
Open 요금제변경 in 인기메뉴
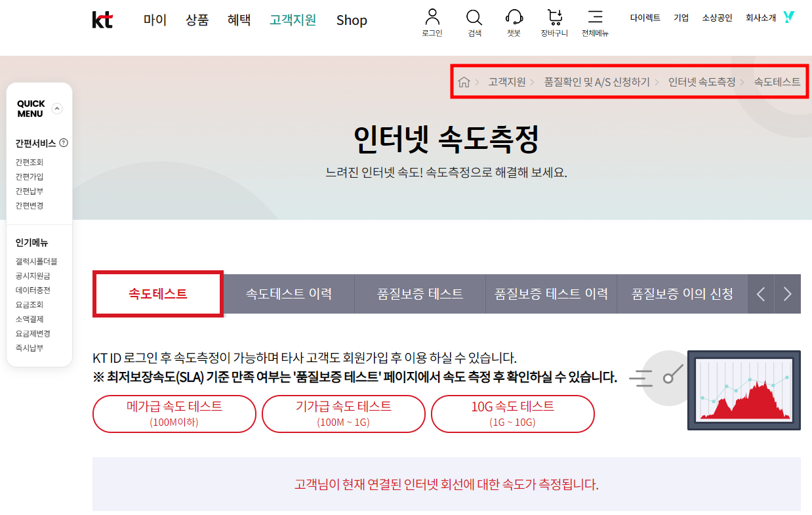(33, 333)
